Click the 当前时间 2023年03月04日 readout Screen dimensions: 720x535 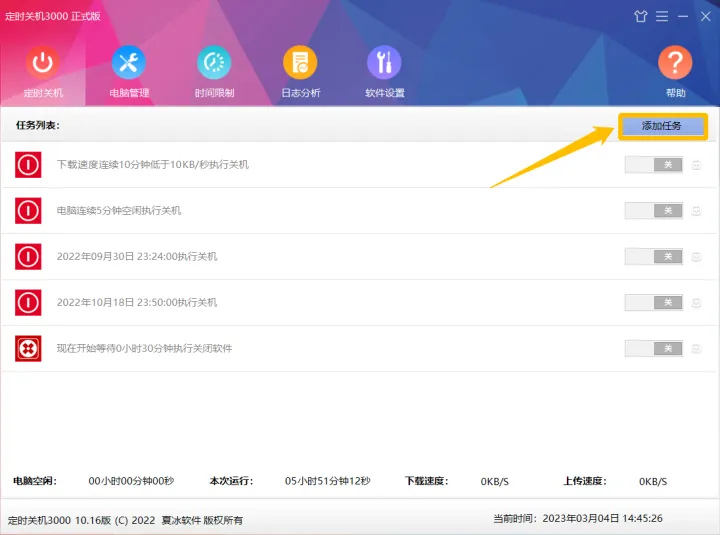(x=578, y=518)
